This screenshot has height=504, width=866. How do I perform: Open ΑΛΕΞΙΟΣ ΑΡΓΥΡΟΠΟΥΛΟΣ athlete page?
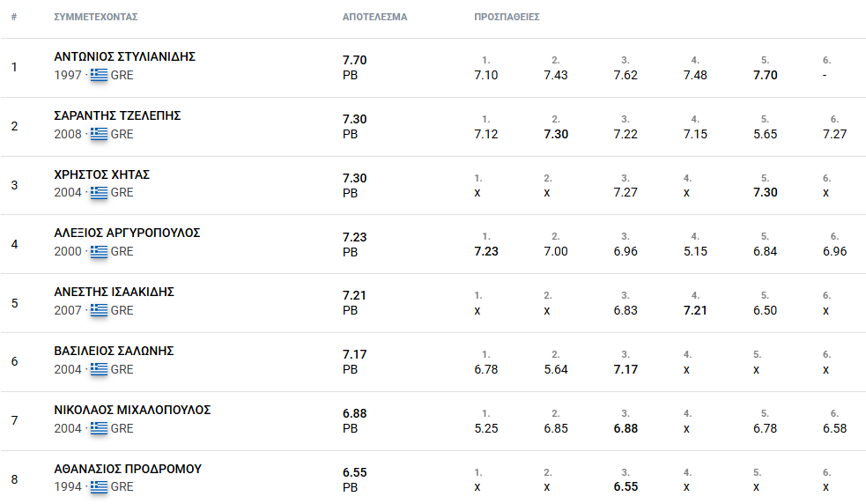coord(127,233)
